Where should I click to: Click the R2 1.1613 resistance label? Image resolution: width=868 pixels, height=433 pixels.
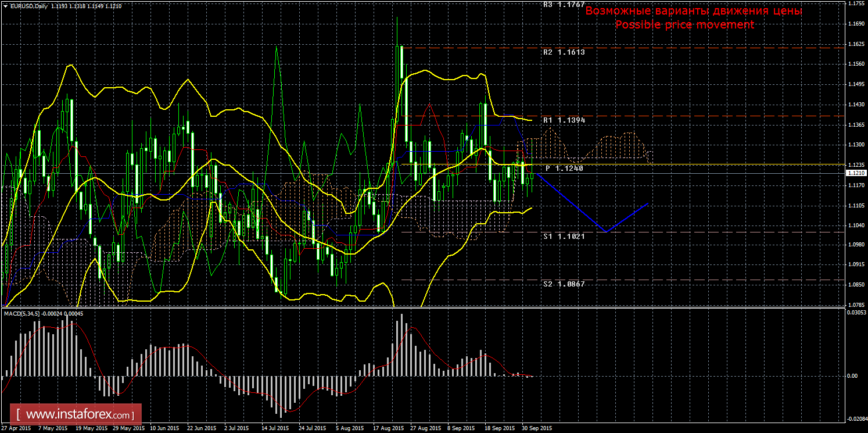[564, 52]
